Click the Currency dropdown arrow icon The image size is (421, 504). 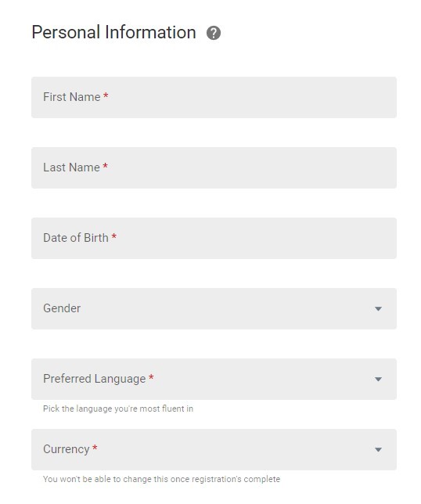(x=378, y=450)
